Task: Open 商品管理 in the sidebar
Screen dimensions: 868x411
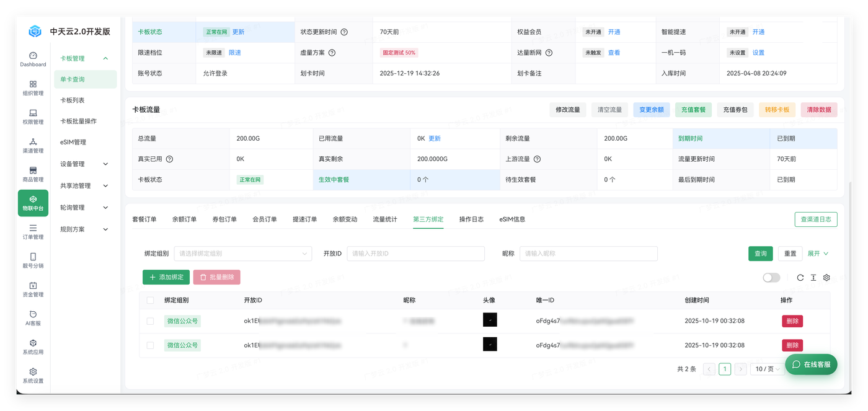Action: click(x=33, y=174)
